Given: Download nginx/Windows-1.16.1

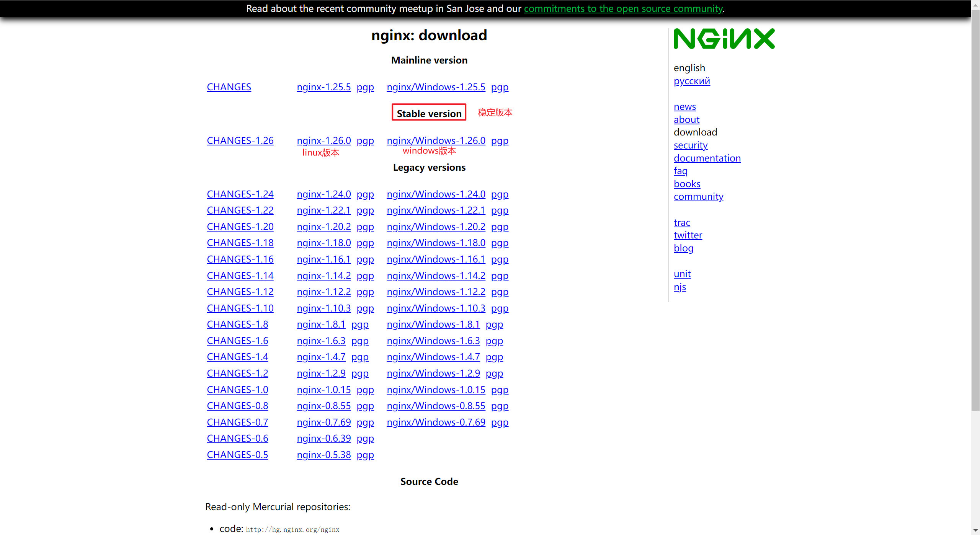Looking at the screenshot, I should pos(436,259).
